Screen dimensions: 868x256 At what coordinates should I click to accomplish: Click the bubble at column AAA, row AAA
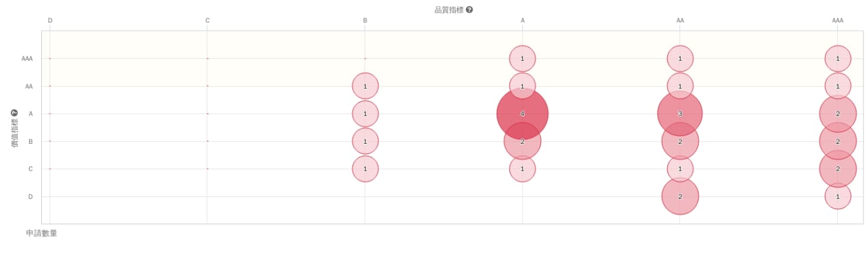(x=838, y=58)
